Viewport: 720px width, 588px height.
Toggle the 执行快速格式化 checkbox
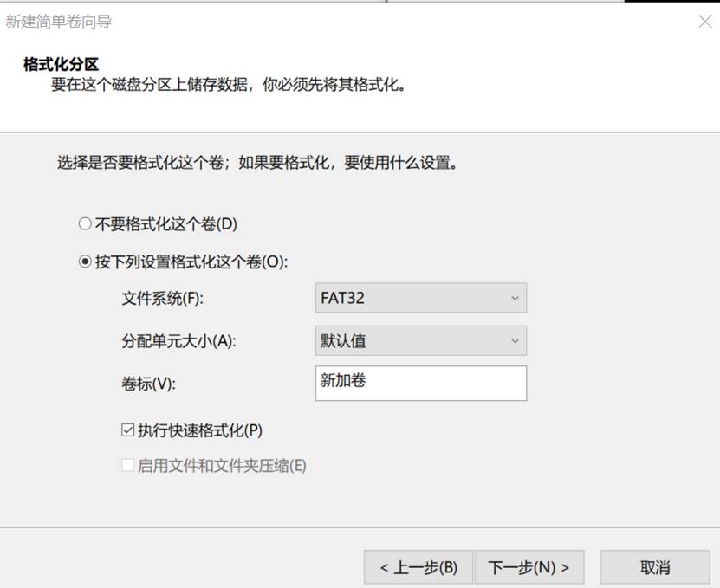(x=128, y=430)
